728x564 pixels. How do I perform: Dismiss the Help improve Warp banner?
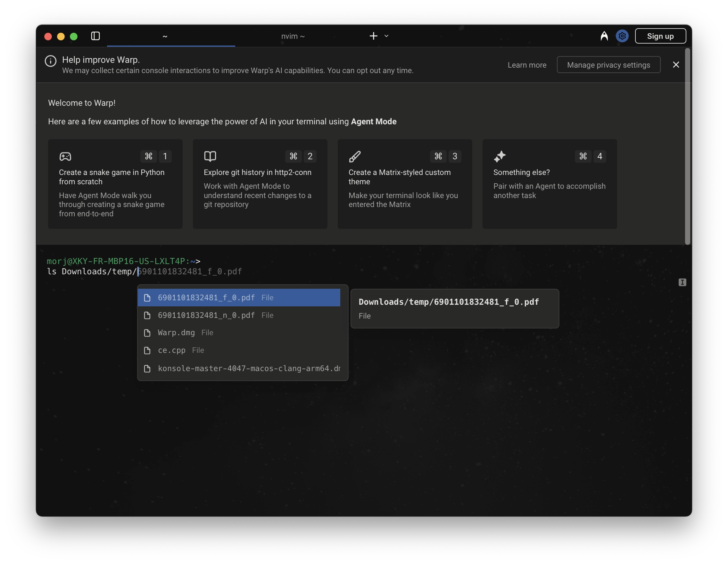point(676,65)
